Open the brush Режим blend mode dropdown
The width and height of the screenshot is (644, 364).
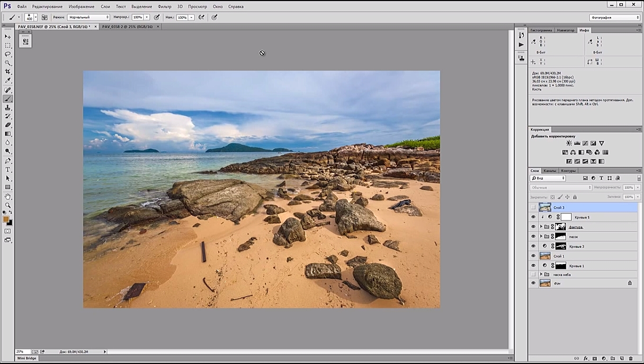coord(88,17)
